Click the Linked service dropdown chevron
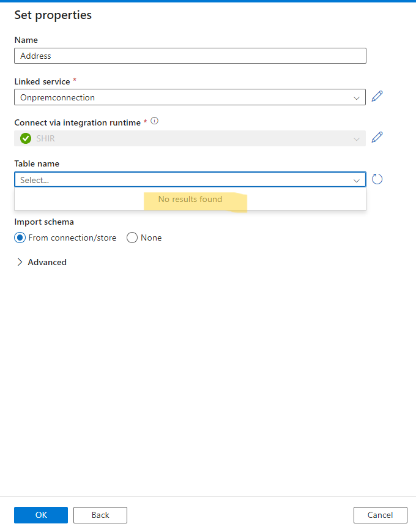Screen dimensions: 416x532 tap(357, 97)
